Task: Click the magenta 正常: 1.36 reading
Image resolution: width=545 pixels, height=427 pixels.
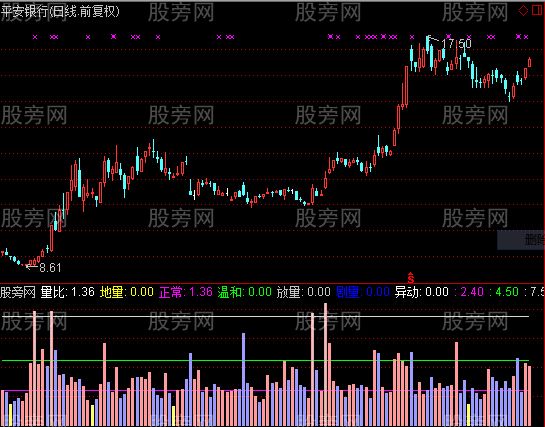Action: pyautogui.click(x=186, y=292)
